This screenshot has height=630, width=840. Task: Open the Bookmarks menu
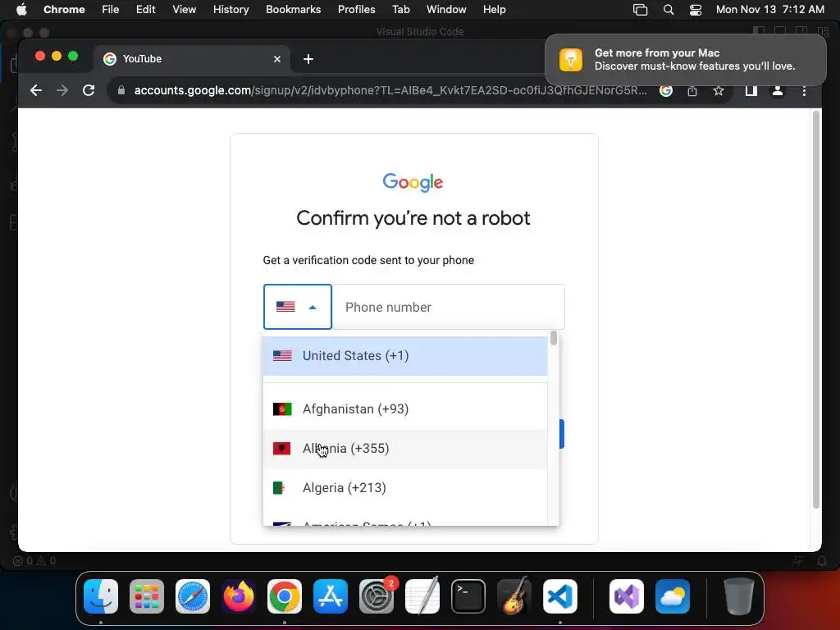pos(293,10)
